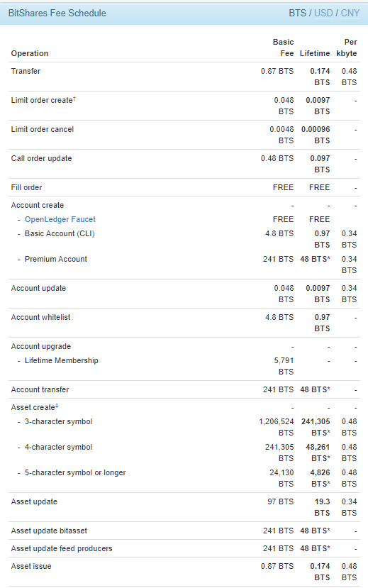Click the 4,826 BTS* lifetime fee value
Viewport: 368px width, 588px height.
[320, 478]
